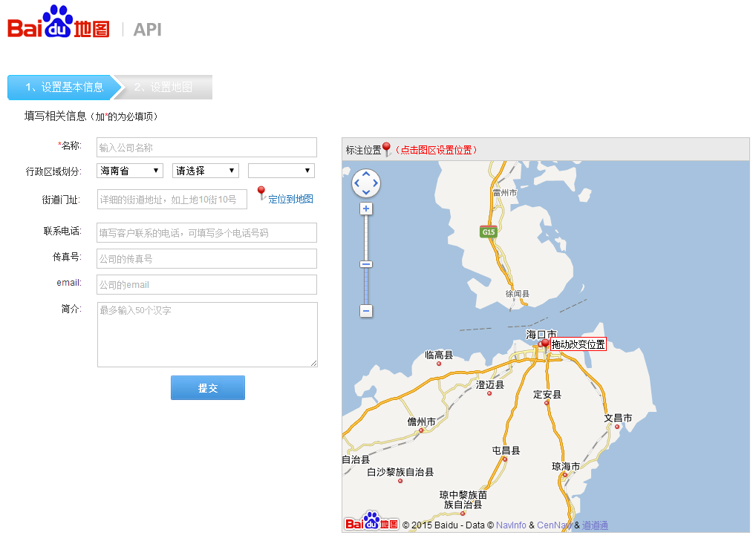The image size is (756, 538).
Task: Switch to the 设置基本信息 step tab
Action: pos(64,87)
